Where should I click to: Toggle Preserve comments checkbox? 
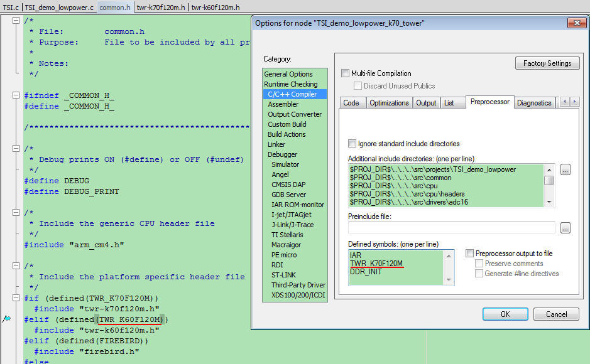(479, 264)
